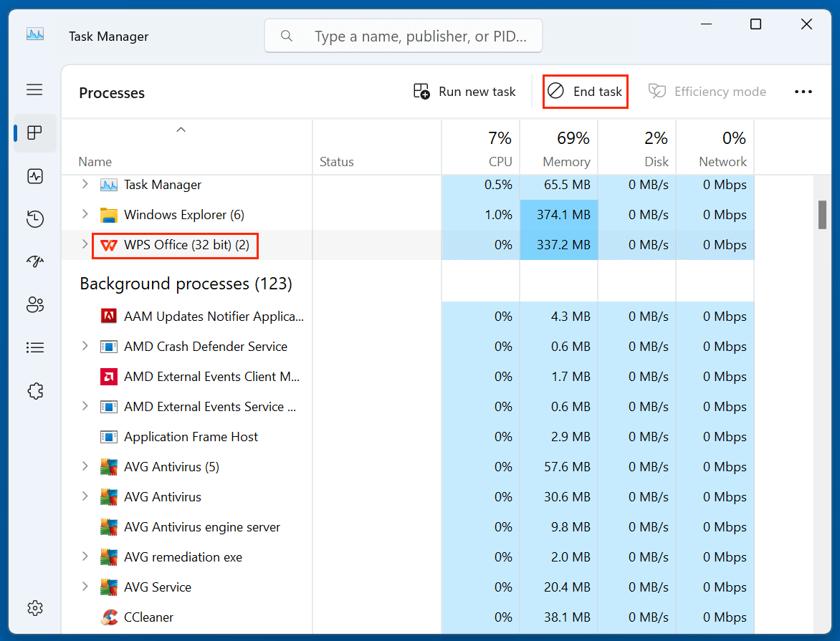Open the Performance page in the sidebar
This screenshot has width=840, height=641.
(x=34, y=176)
